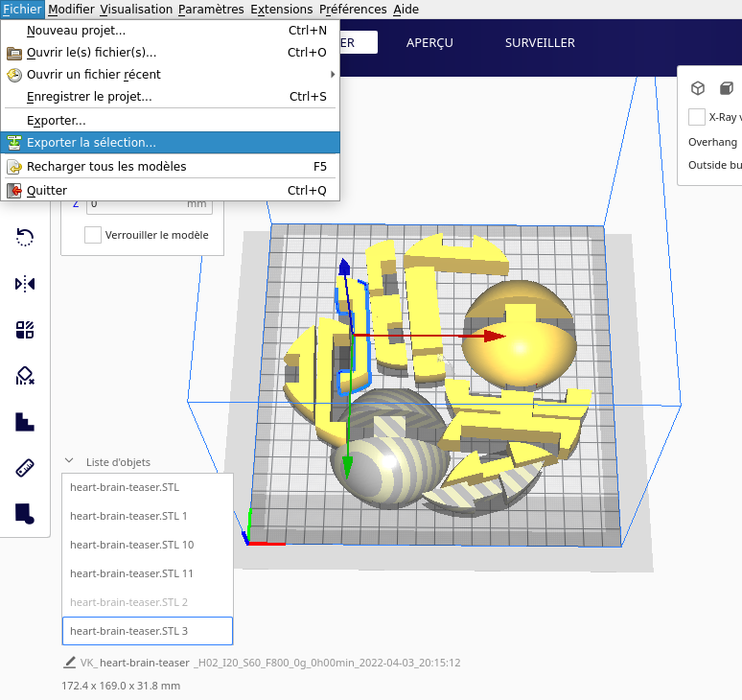Click the blue Z-axis arrow handle

[x=344, y=267]
